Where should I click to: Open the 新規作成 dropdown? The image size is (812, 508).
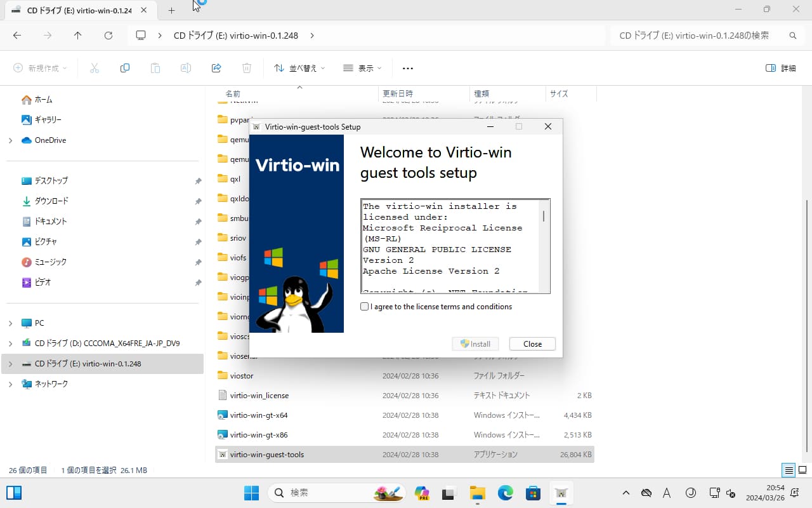pos(40,68)
